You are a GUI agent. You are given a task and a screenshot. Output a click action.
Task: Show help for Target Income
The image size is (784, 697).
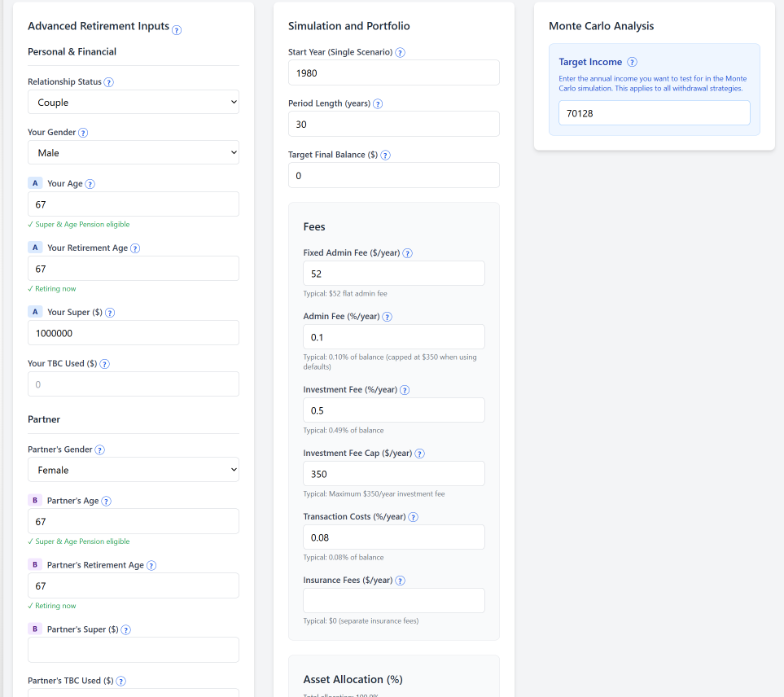click(x=632, y=62)
